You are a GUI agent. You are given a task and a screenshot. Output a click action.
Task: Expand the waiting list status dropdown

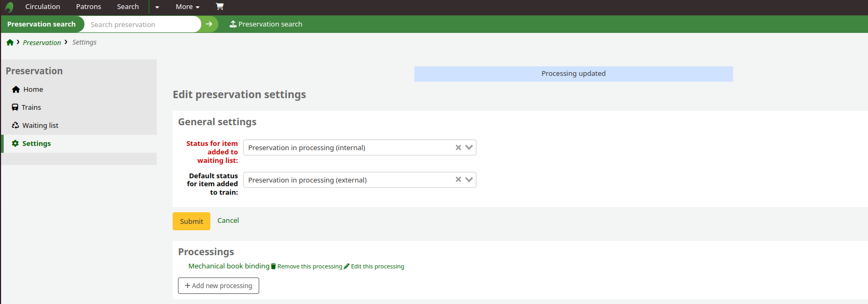pyautogui.click(x=469, y=147)
